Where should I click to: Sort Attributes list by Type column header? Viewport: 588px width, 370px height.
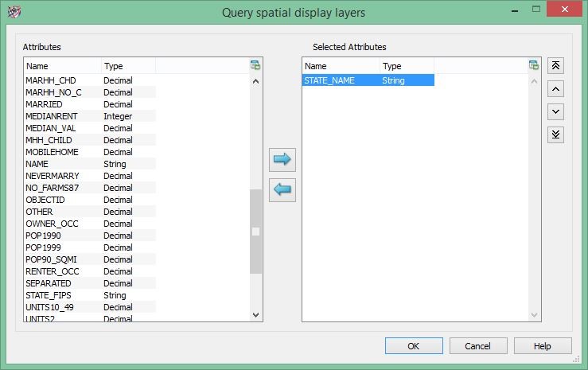click(x=127, y=66)
